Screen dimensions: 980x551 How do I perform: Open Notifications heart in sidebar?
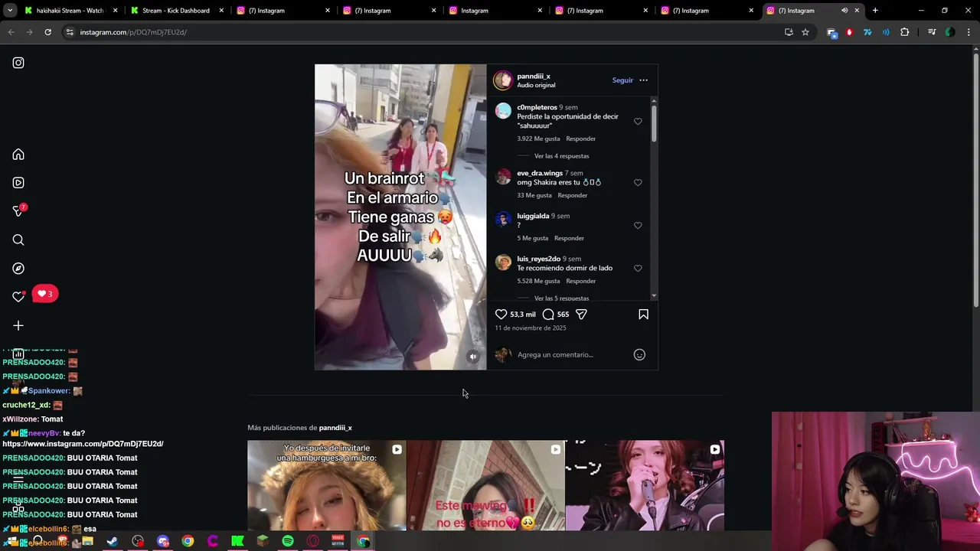(x=18, y=297)
